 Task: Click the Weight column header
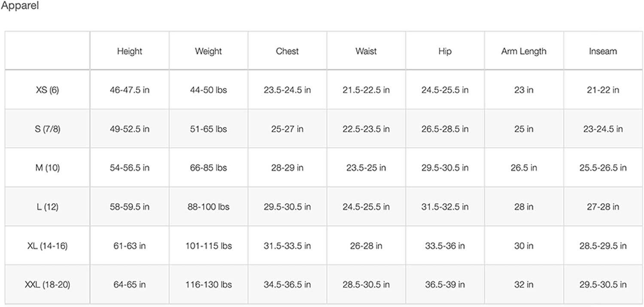pos(208,51)
